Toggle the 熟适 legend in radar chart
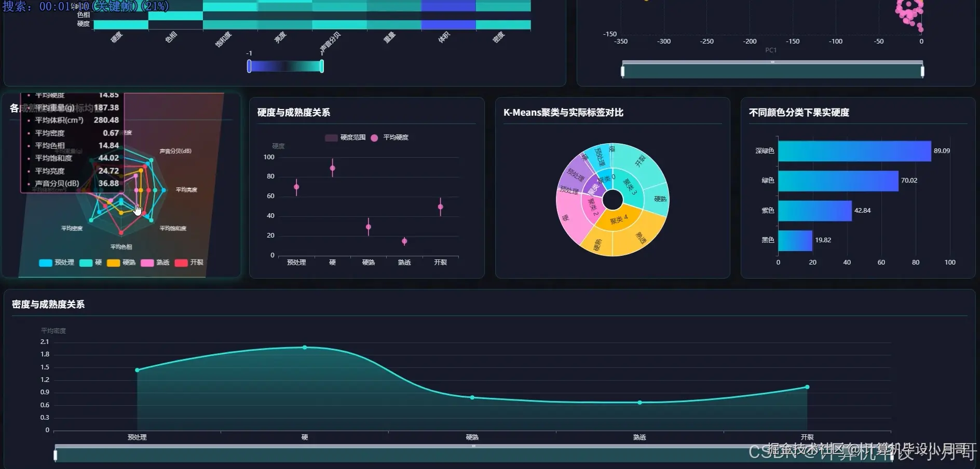This screenshot has height=469, width=980. [x=155, y=263]
